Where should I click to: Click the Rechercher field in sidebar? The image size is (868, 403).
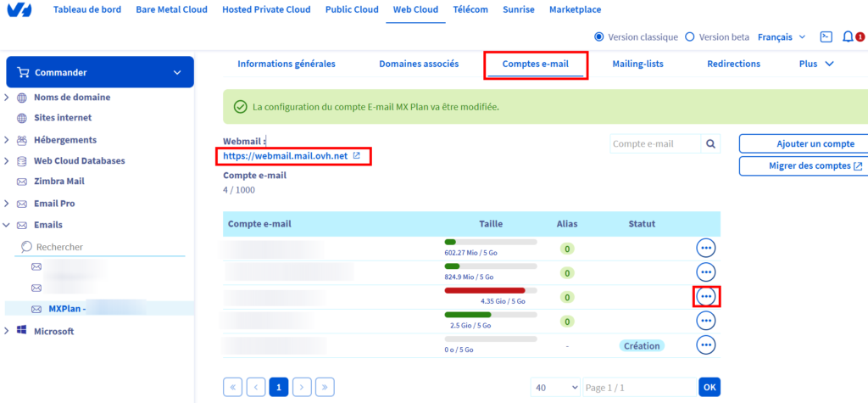pyautogui.click(x=100, y=247)
